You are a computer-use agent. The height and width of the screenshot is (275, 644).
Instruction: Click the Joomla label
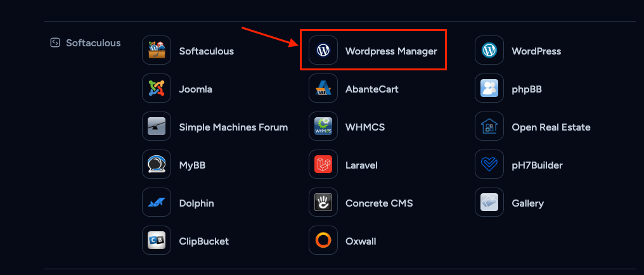tap(195, 89)
